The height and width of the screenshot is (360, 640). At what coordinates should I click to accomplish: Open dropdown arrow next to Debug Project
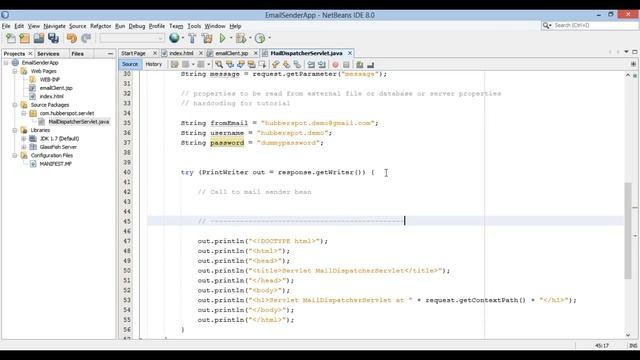point(250,38)
